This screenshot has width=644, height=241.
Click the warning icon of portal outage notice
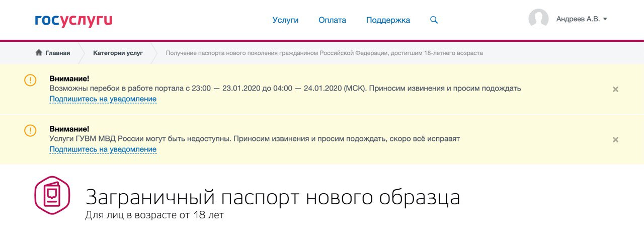tap(30, 80)
